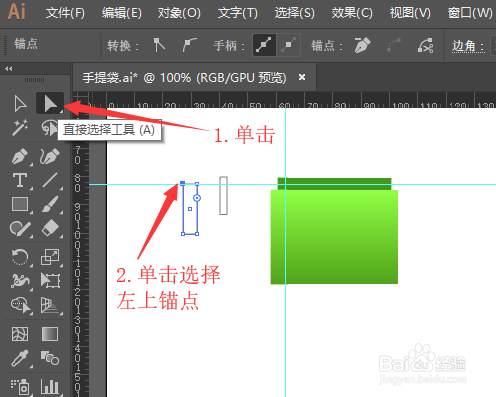Open the 视图(V) menu
The image size is (496, 397).
(410, 13)
